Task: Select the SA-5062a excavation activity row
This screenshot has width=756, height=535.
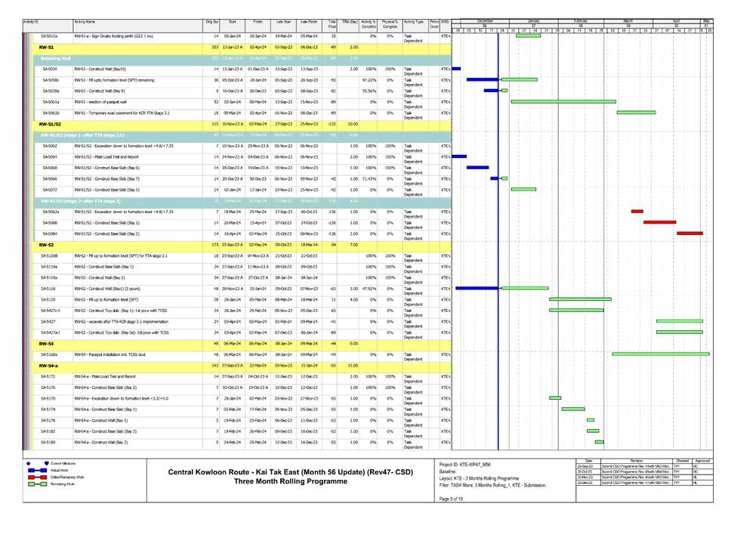Action: tap(51, 212)
